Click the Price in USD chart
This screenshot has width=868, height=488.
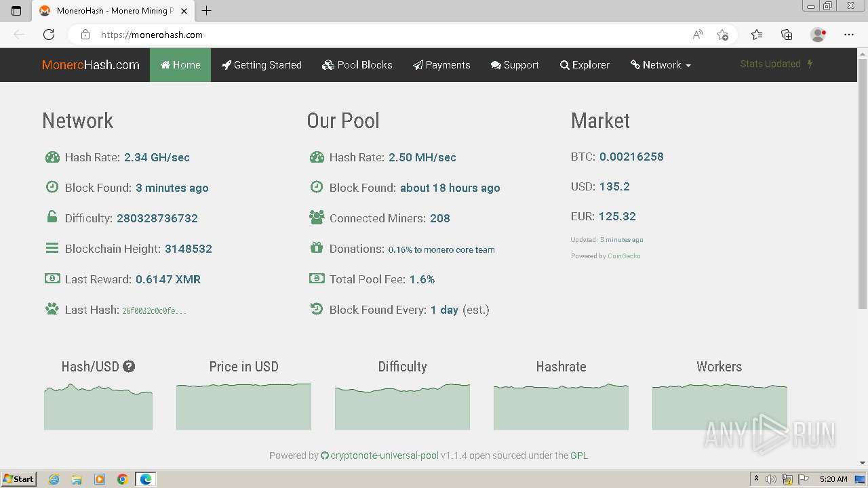(x=243, y=407)
